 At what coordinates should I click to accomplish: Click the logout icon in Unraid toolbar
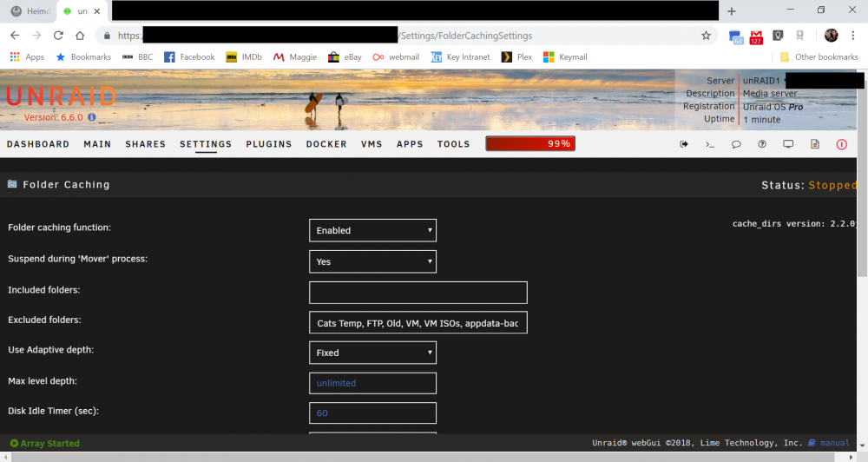pos(684,144)
